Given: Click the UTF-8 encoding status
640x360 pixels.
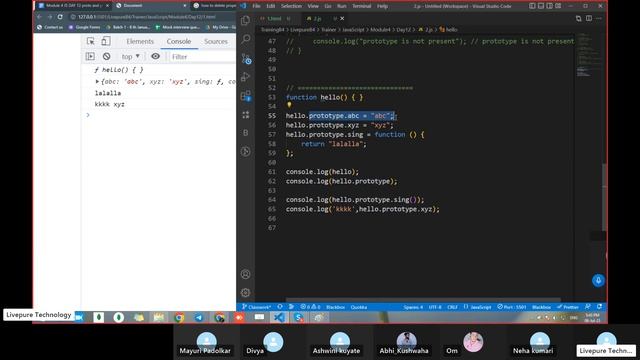Looking at the screenshot, I should (x=435, y=307).
